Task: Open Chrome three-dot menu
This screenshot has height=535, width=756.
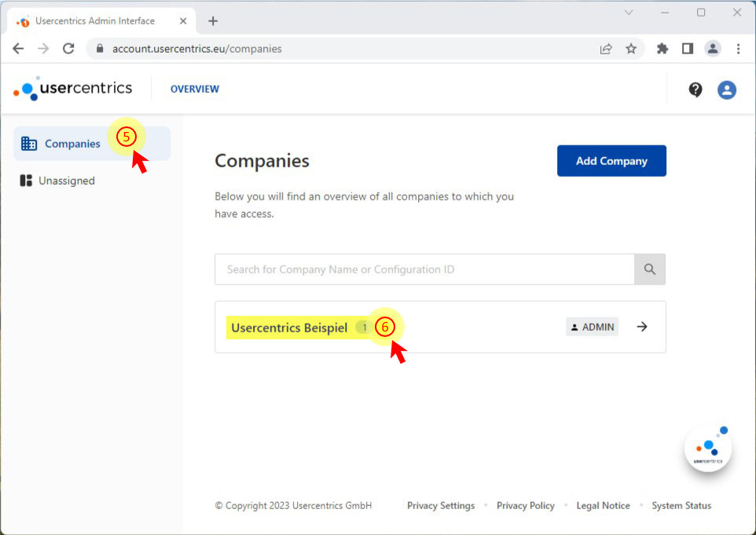Action: pos(738,49)
